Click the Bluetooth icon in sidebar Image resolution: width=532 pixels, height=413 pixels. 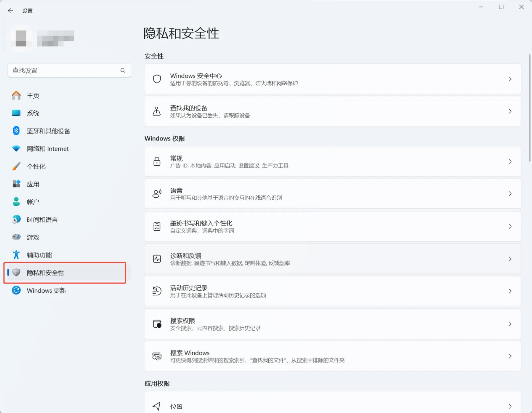click(x=16, y=131)
